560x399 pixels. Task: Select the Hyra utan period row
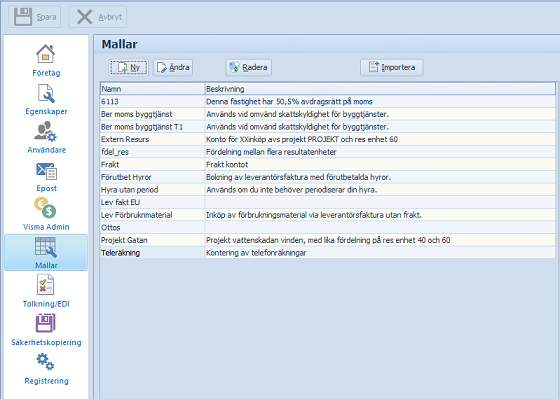[328, 190]
